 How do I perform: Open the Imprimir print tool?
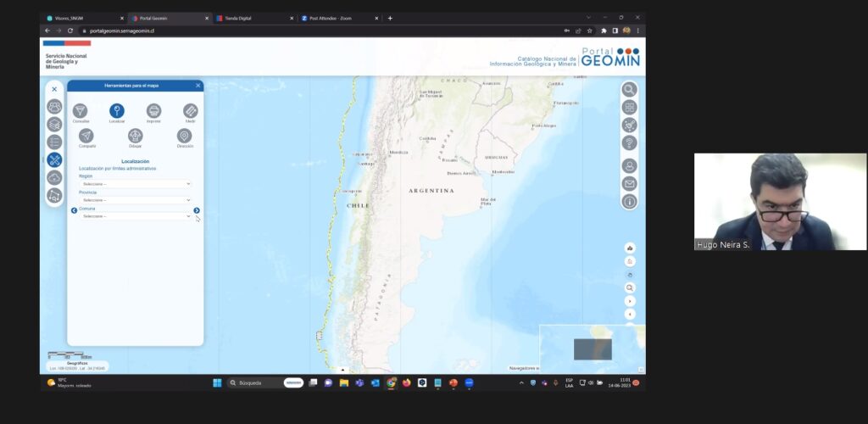tap(153, 111)
